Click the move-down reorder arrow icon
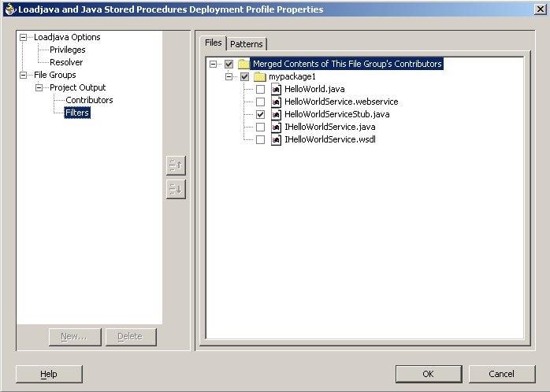This screenshot has width=550, height=392. click(x=176, y=189)
